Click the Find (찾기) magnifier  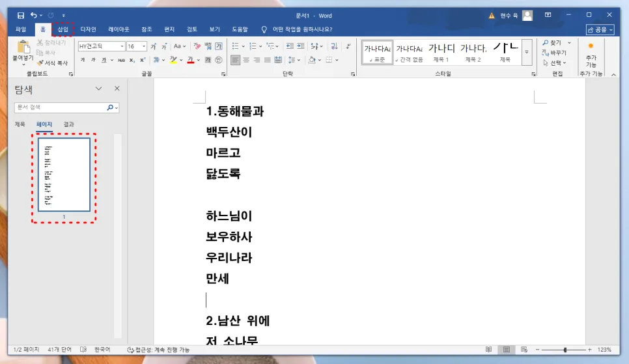coord(552,43)
